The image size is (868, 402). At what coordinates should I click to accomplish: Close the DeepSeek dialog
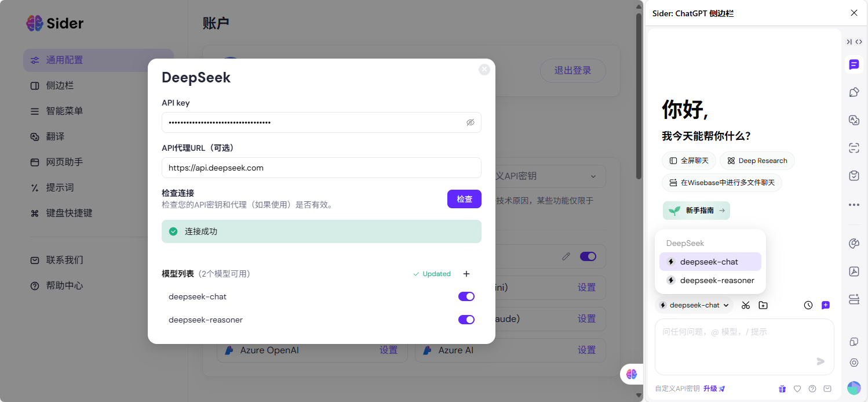484,70
